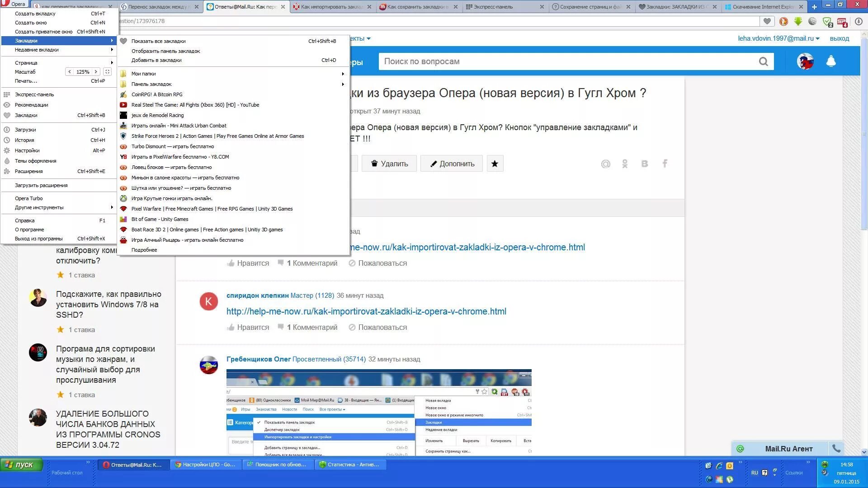Add a new browser tab with plus
Screen dimensions: 868x488
(x=814, y=7)
